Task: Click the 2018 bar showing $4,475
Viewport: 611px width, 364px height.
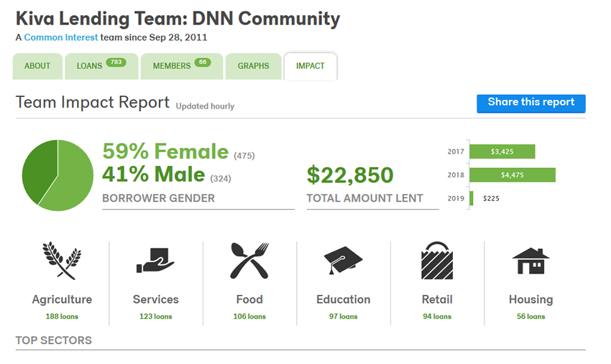Action: tap(513, 175)
